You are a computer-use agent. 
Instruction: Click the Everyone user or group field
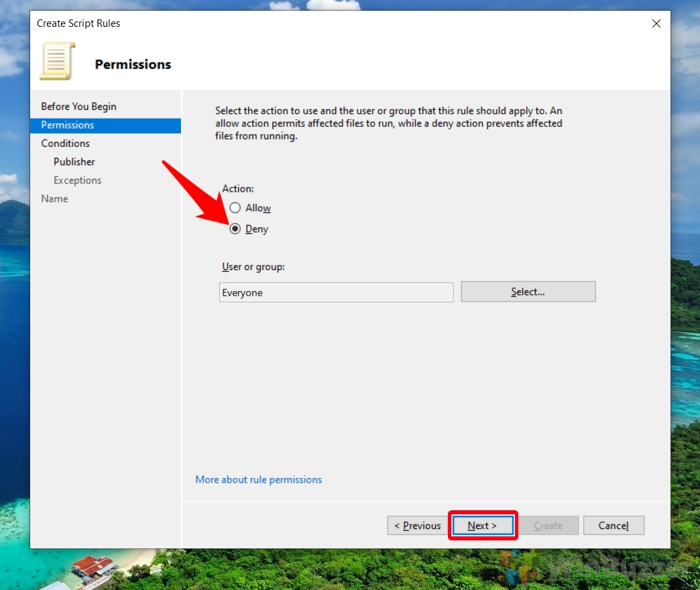click(x=335, y=292)
